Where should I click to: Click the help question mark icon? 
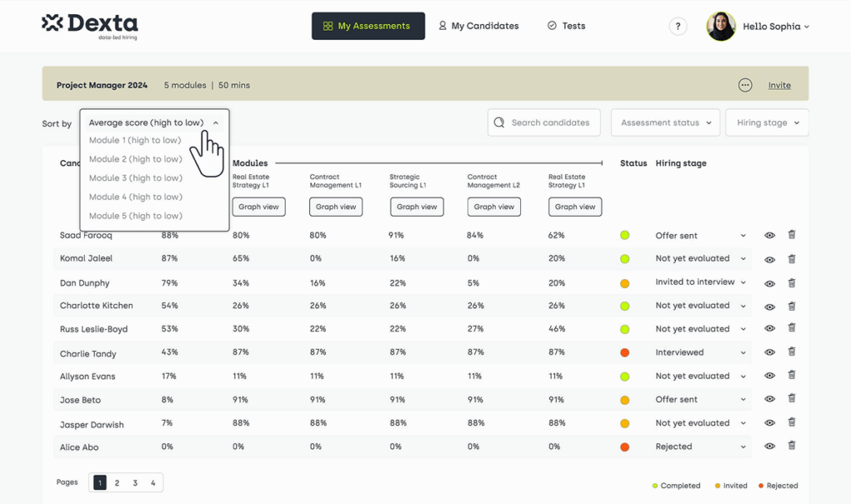click(x=678, y=27)
